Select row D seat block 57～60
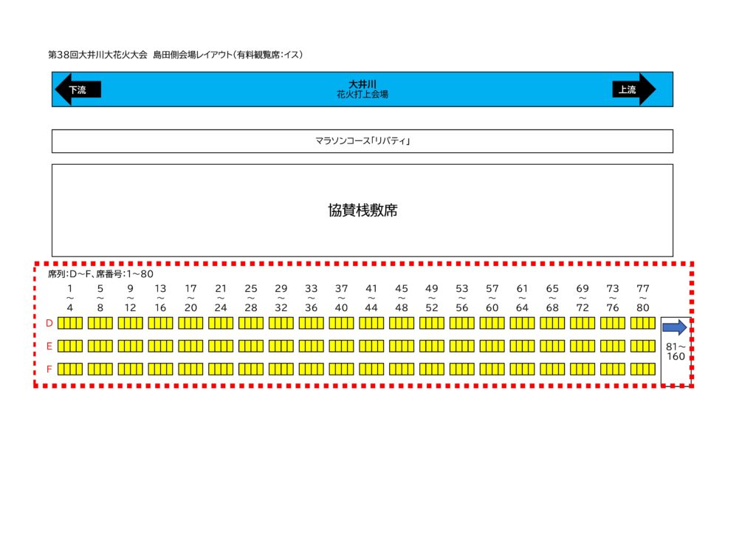 [x=492, y=323]
